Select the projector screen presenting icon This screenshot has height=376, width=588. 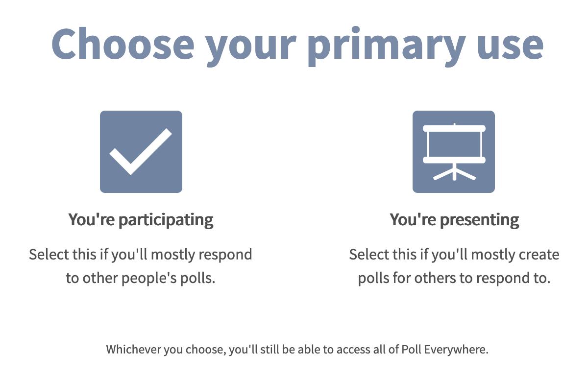coord(454,152)
